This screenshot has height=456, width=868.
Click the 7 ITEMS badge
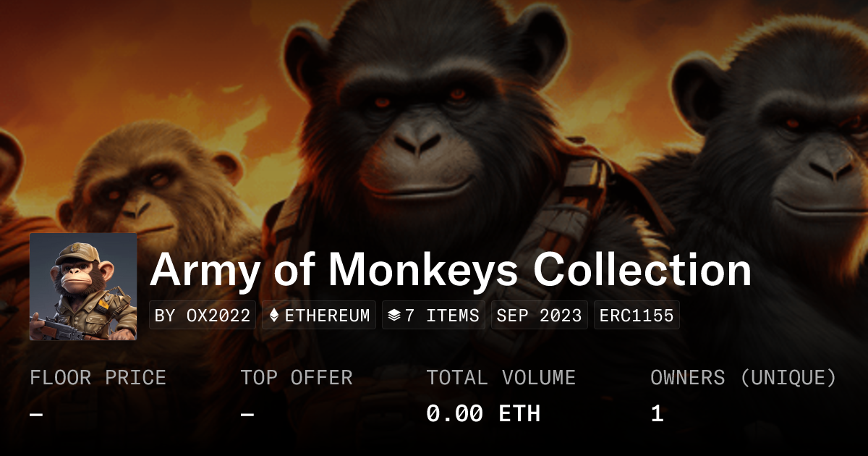click(x=433, y=316)
